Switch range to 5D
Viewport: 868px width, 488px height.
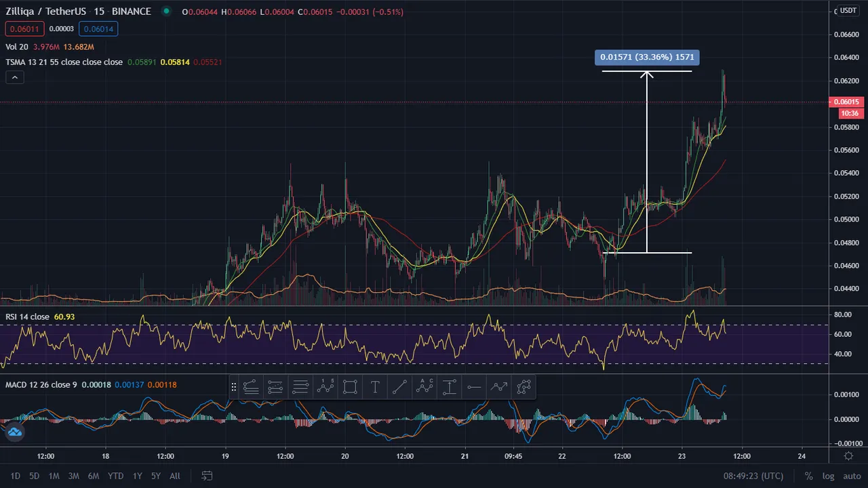[34, 476]
